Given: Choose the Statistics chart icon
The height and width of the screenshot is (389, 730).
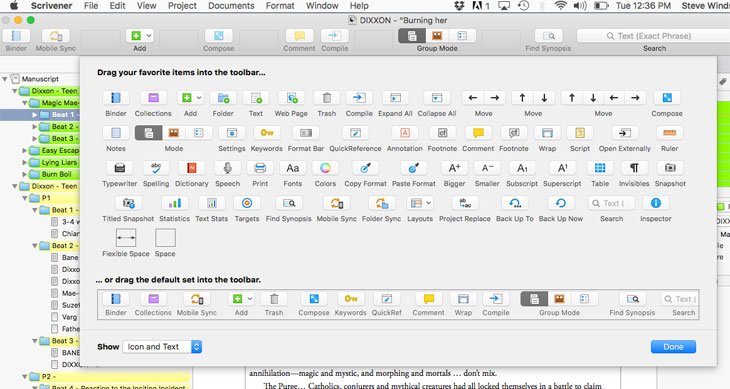Looking at the screenshot, I should coord(175,203).
